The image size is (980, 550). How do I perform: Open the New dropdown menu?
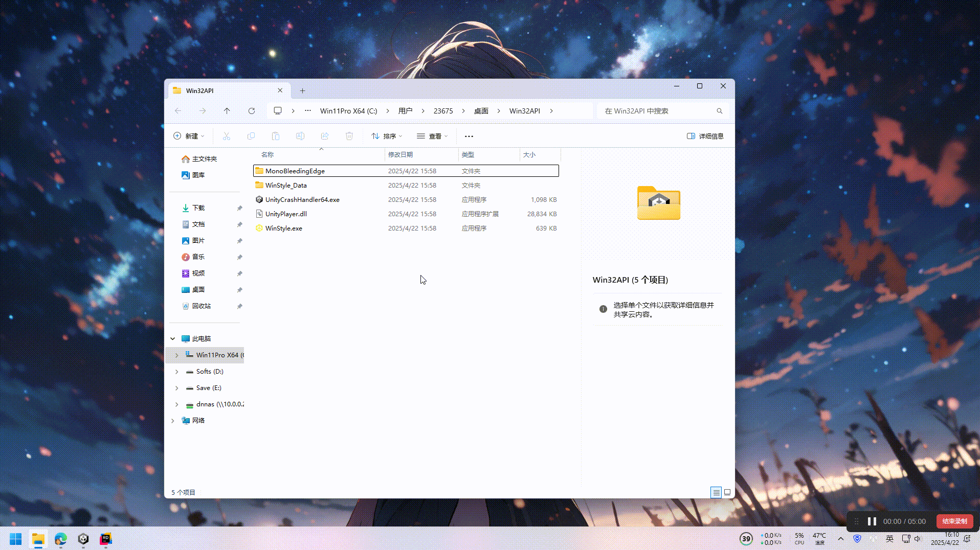(x=189, y=136)
